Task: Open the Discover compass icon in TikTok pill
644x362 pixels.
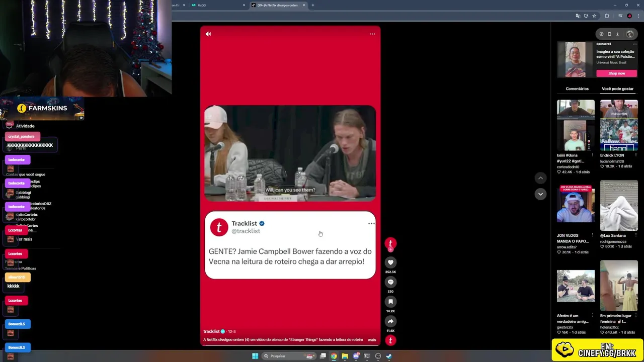Action: (601, 34)
